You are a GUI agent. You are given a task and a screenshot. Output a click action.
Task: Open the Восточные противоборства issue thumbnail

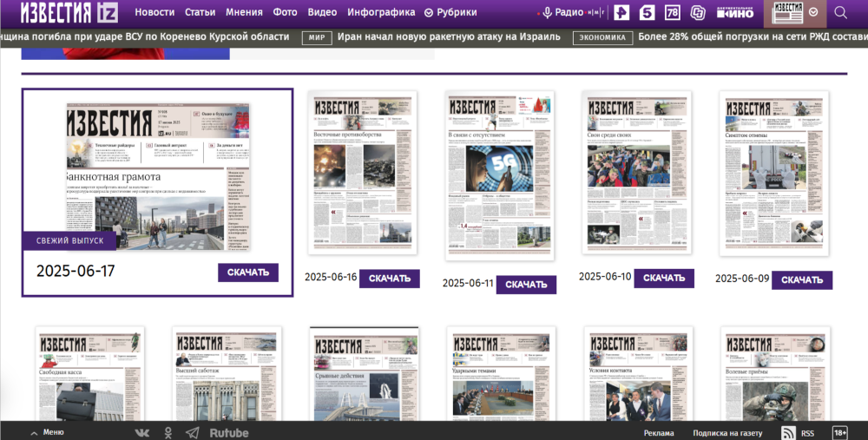pos(363,173)
